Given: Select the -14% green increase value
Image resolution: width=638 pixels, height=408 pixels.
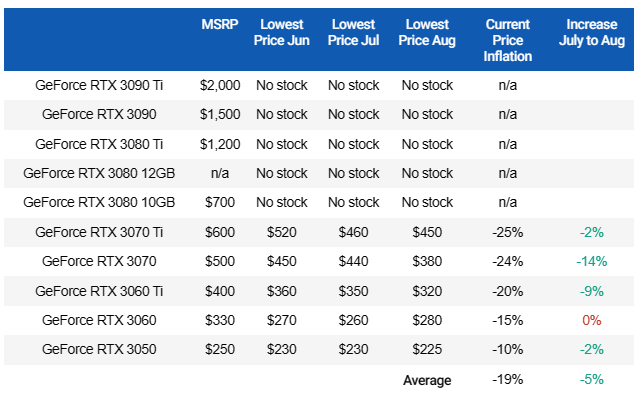Looking at the screenshot, I should tap(591, 262).
